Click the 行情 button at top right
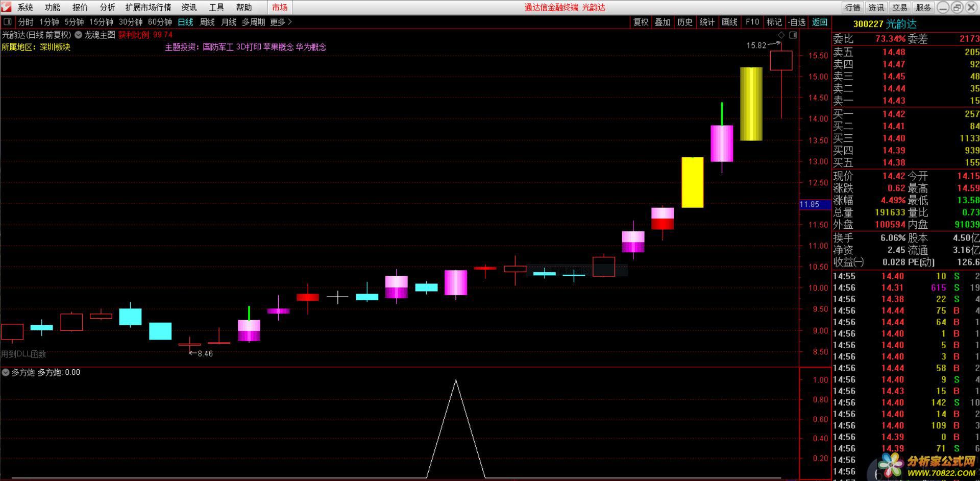980x481 pixels. tap(852, 7)
